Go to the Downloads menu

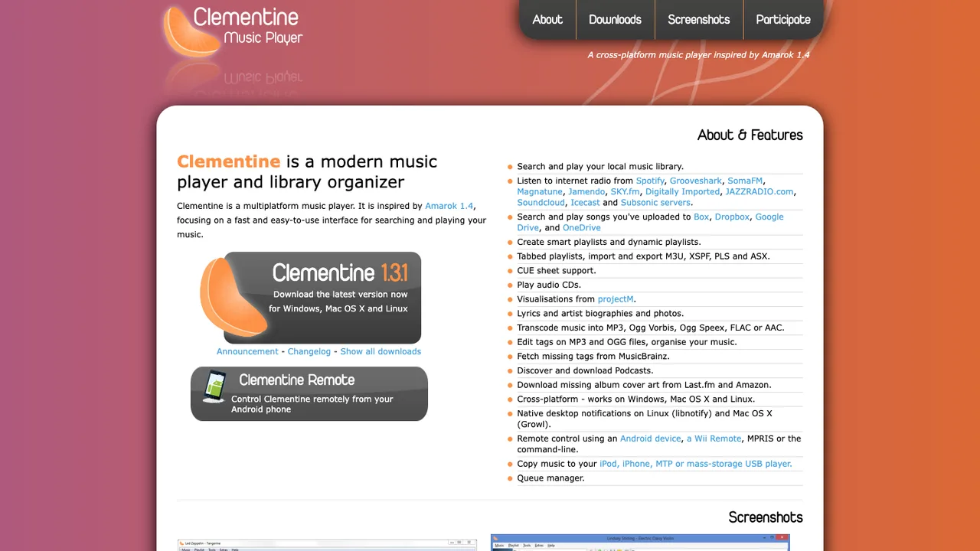[615, 20]
